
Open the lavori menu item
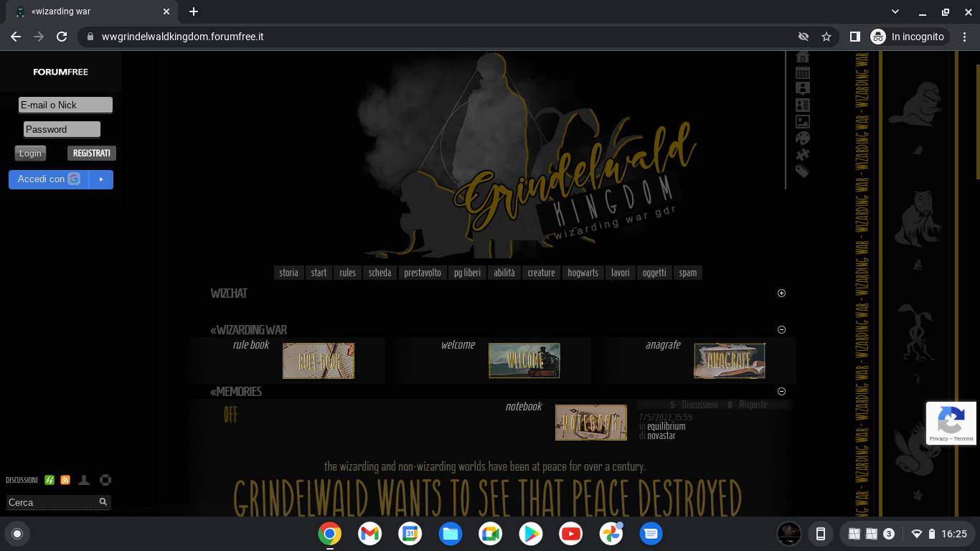click(621, 273)
